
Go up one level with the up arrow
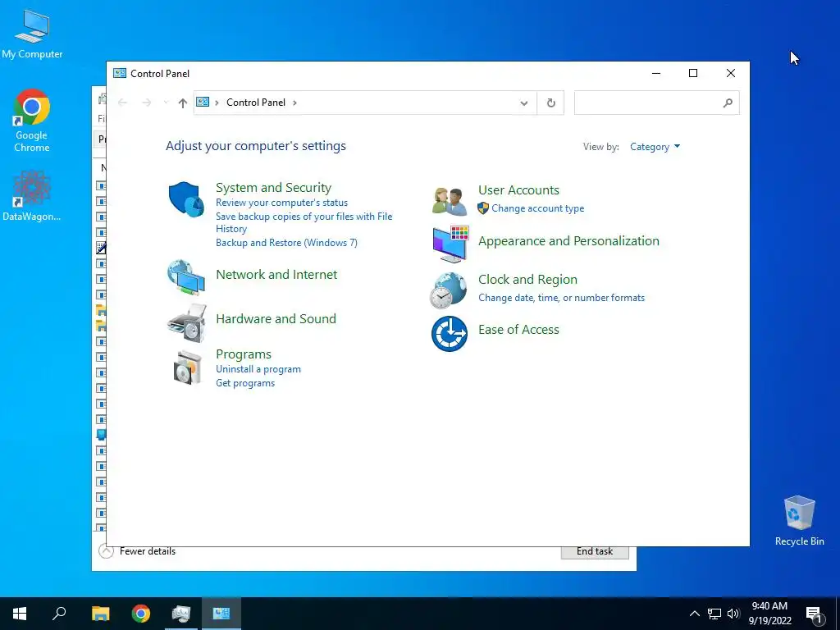[183, 103]
